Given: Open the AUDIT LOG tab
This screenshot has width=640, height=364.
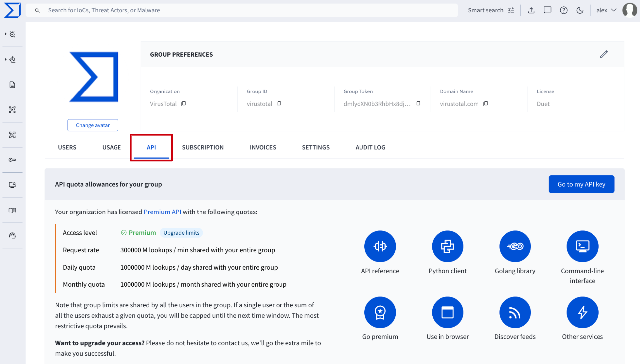Looking at the screenshot, I should pos(370,147).
